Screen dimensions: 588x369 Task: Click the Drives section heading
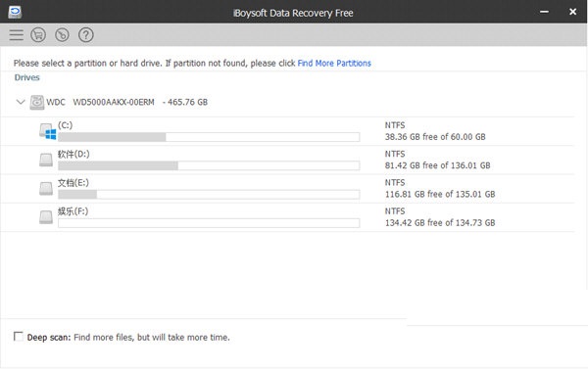(x=27, y=77)
